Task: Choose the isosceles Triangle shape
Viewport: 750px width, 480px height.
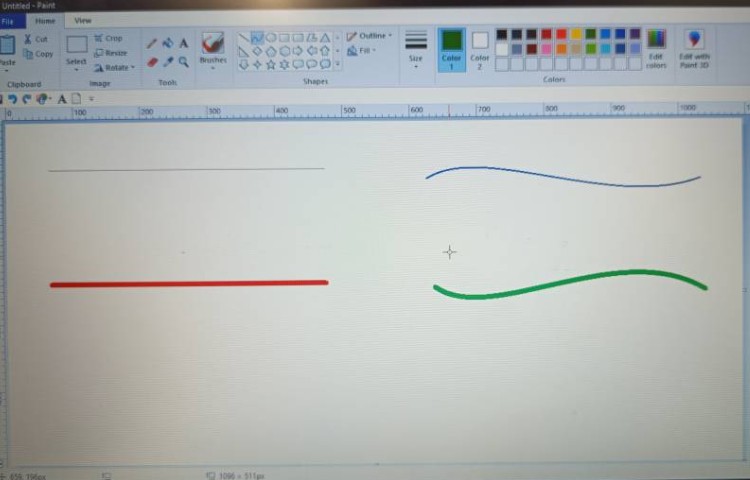Action: click(x=325, y=37)
